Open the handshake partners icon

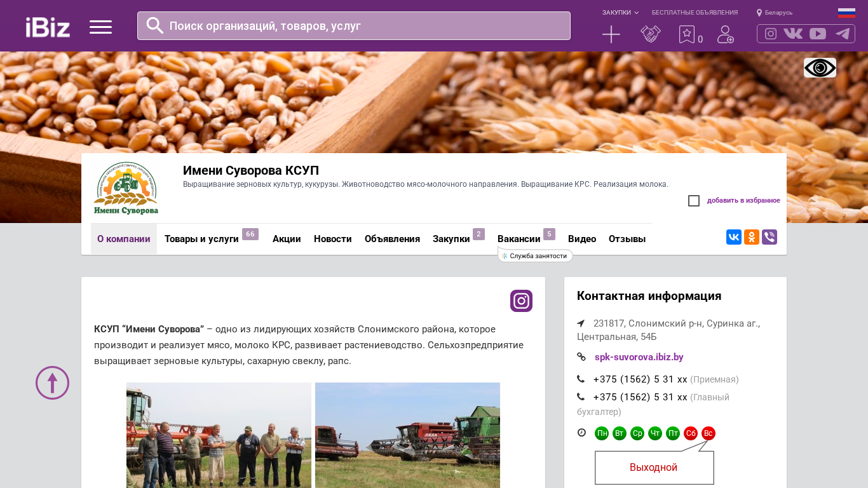point(651,34)
